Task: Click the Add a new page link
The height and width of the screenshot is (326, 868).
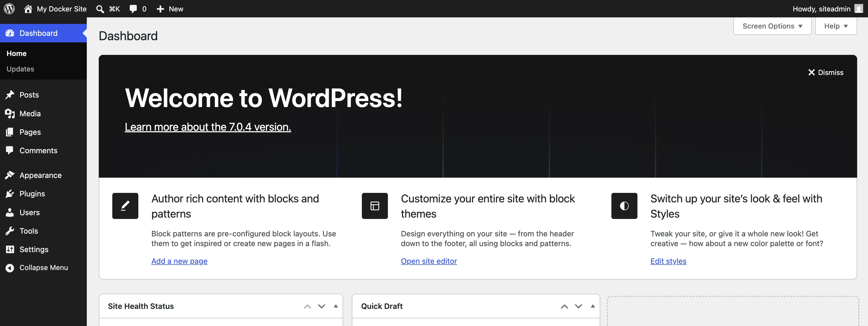Action: click(x=179, y=261)
